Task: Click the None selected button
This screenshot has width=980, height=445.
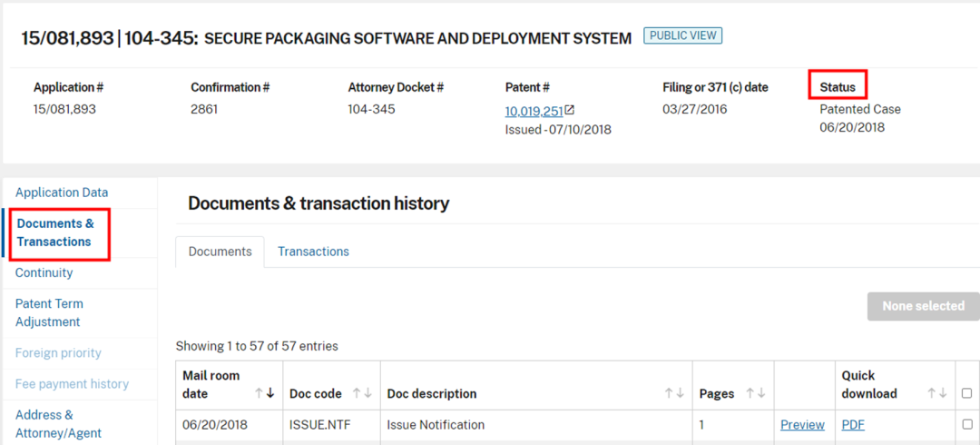Action: 923,306
